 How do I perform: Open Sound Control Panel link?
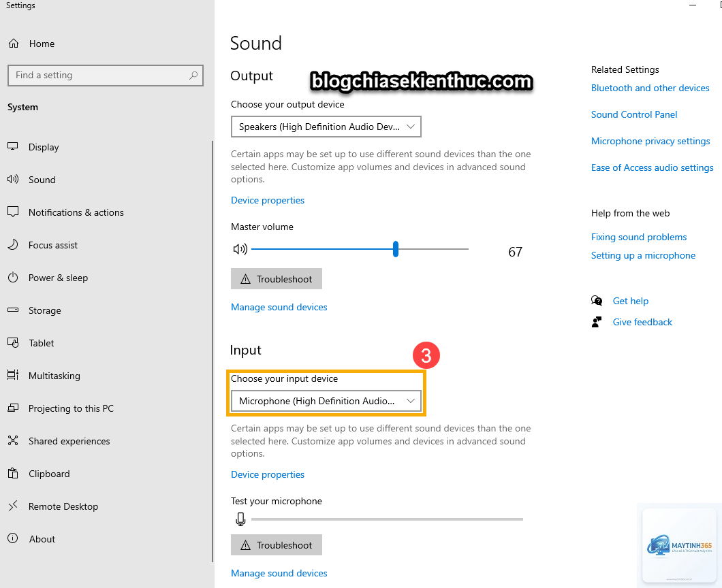point(634,114)
